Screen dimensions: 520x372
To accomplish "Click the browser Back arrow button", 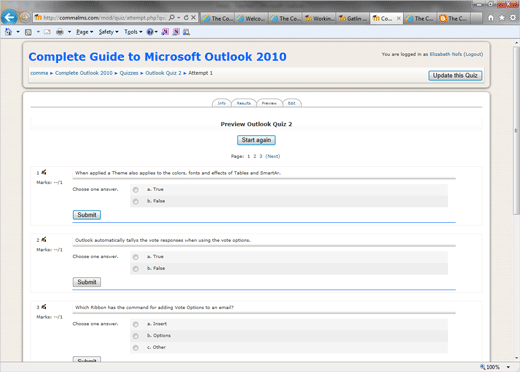I will click(9, 17).
